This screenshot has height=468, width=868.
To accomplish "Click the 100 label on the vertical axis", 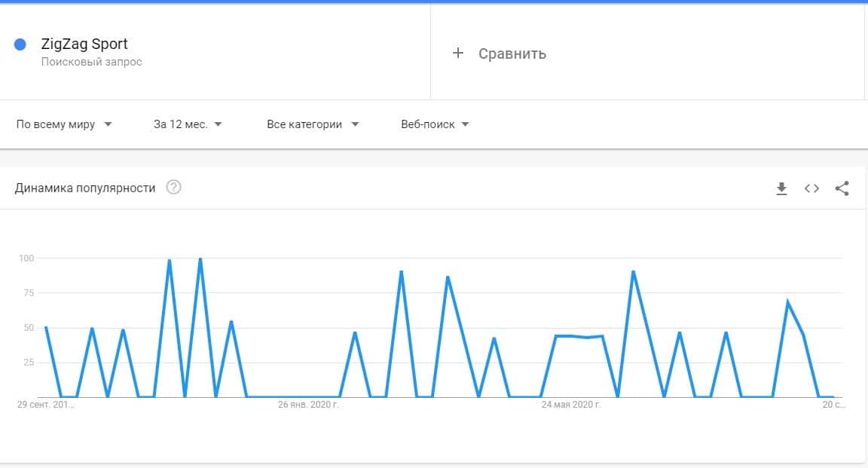I will [27, 258].
